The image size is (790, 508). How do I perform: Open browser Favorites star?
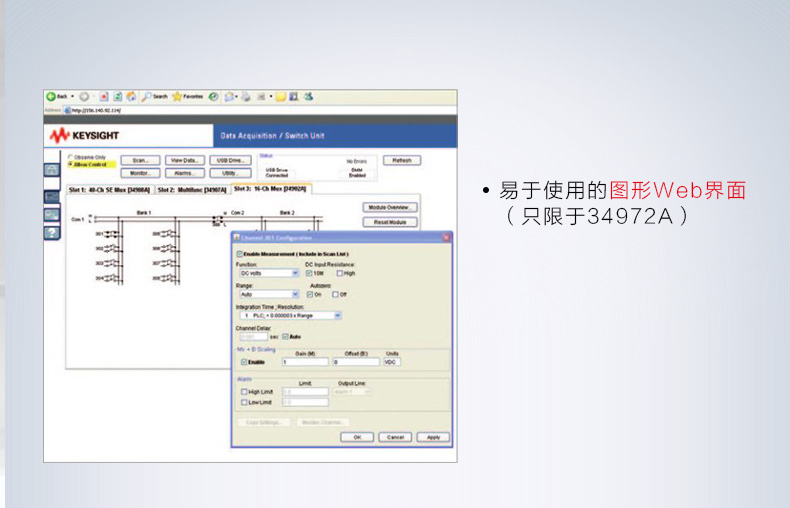click(x=187, y=97)
